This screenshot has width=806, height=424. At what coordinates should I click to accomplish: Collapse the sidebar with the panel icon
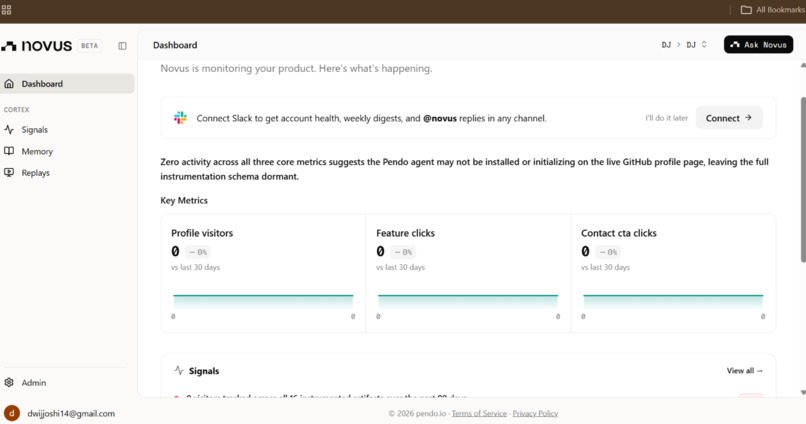(x=122, y=46)
